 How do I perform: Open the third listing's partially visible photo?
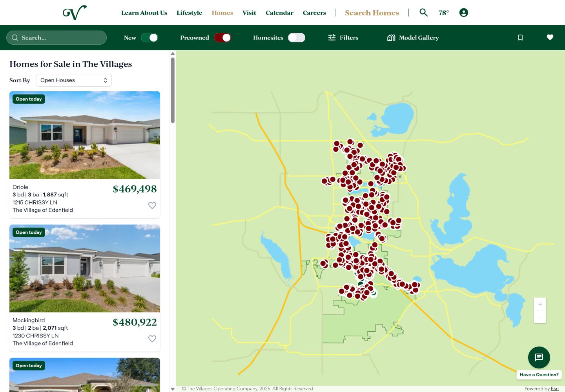click(x=85, y=375)
